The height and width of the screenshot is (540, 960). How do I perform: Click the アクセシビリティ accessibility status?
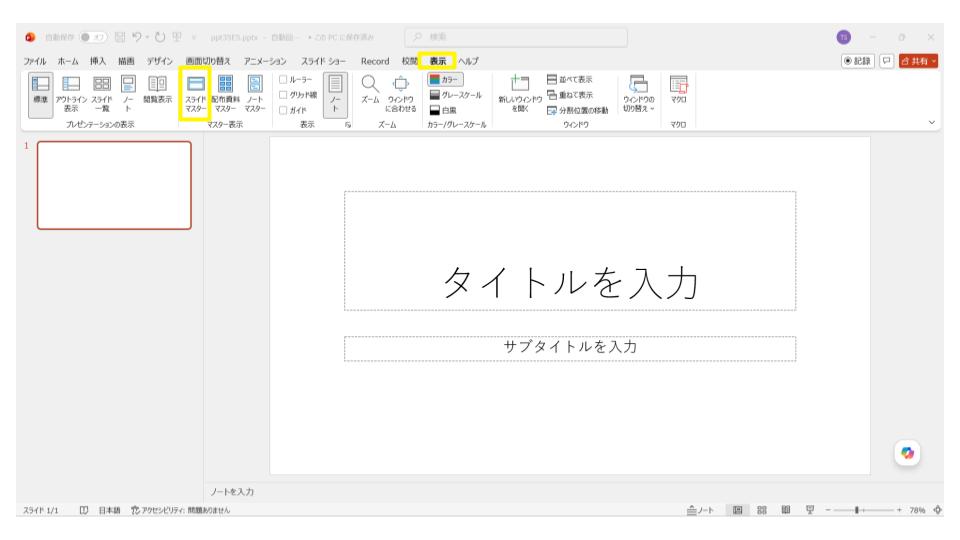pos(181,510)
